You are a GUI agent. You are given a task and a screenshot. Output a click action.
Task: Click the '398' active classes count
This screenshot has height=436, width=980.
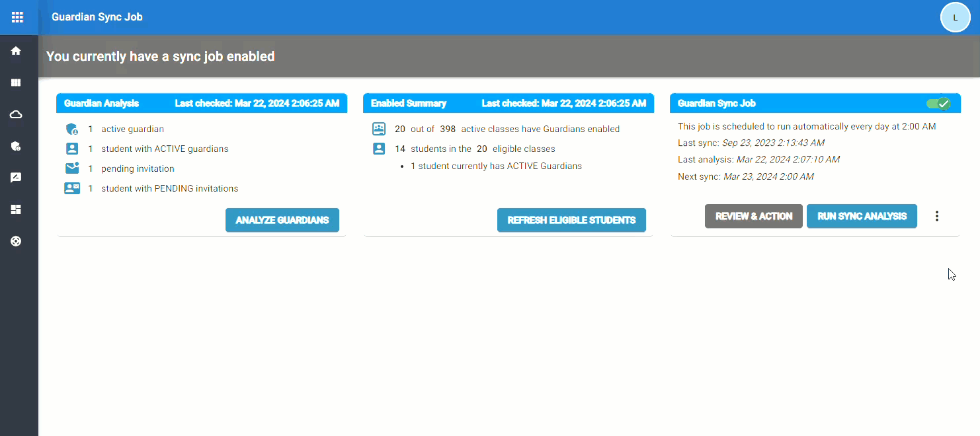[448, 129]
